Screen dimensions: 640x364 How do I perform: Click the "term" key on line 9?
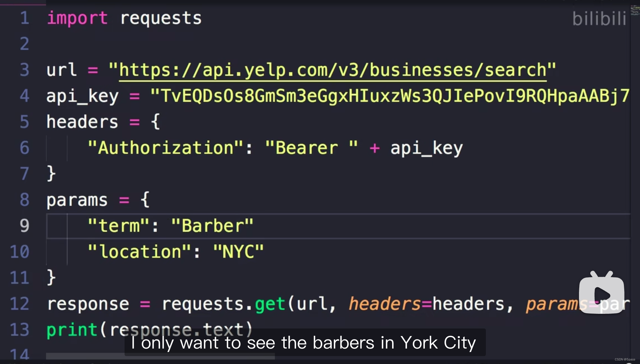tap(119, 226)
